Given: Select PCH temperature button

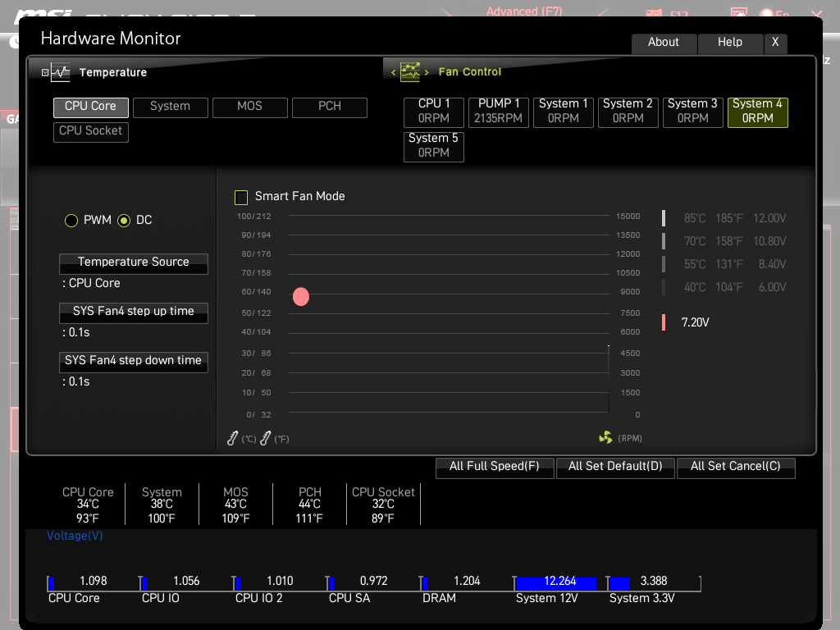Looking at the screenshot, I should [330, 107].
